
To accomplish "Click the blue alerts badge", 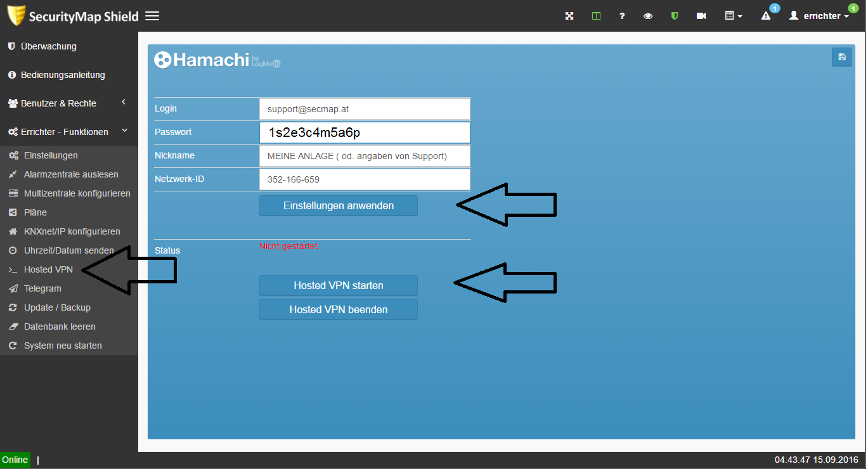I will point(774,8).
